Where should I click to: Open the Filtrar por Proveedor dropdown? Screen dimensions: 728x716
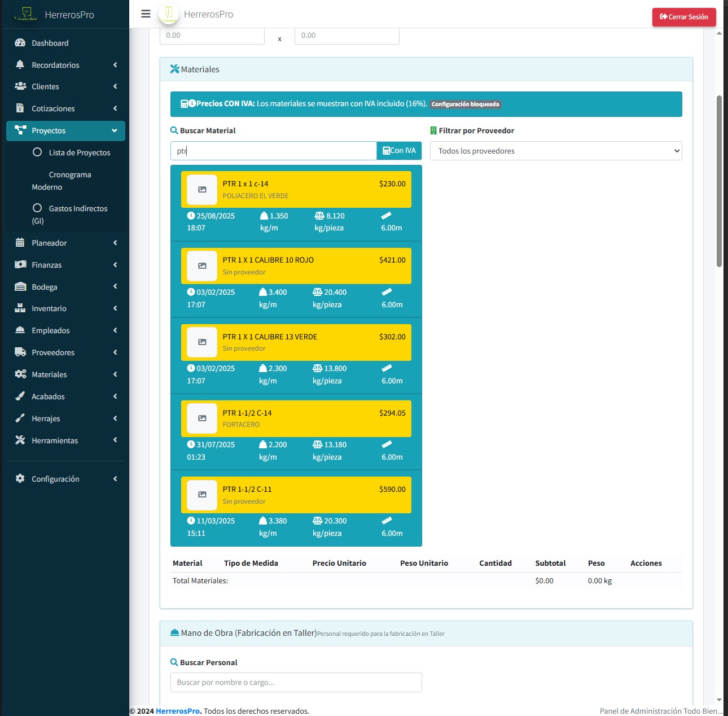click(x=555, y=151)
